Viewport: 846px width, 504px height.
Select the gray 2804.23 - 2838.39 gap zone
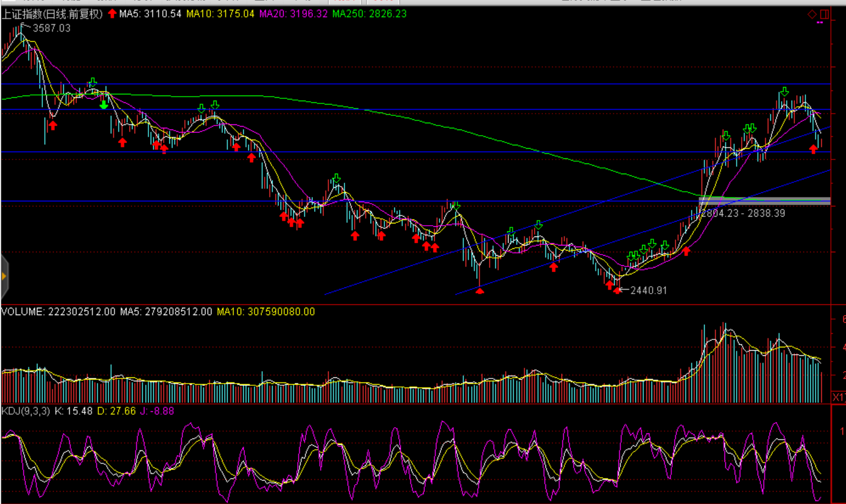pos(765,200)
